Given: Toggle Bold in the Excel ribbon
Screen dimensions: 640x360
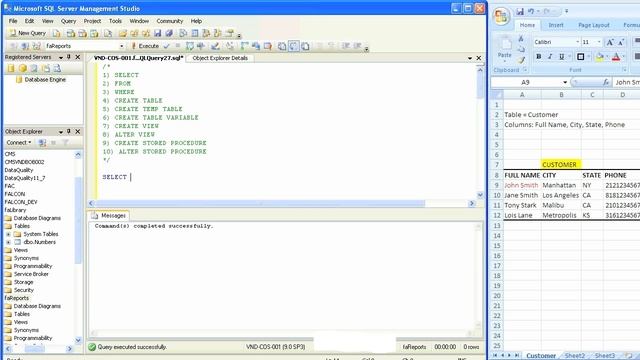Looking at the screenshot, I should [x=539, y=57].
